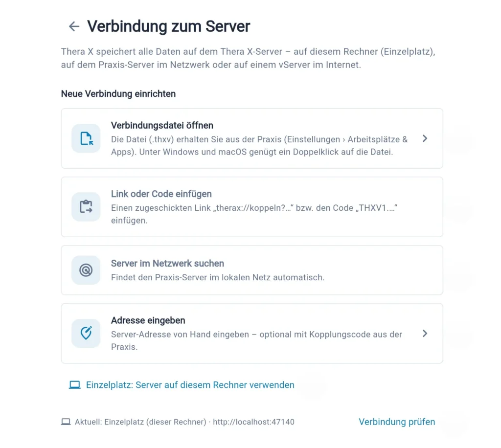This screenshot has height=448, width=501.
Task: Click the location pin icon for Adresse eingeben
Action: point(86,334)
